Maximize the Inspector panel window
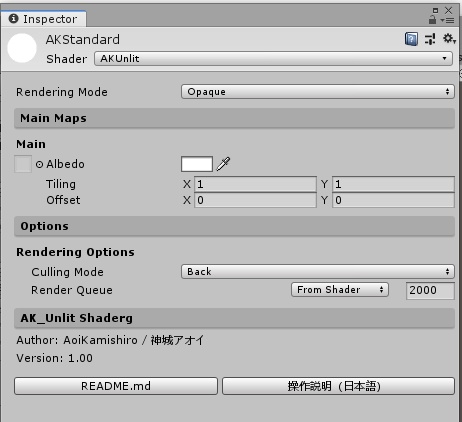The image size is (462, 422). pyautogui.click(x=435, y=10)
